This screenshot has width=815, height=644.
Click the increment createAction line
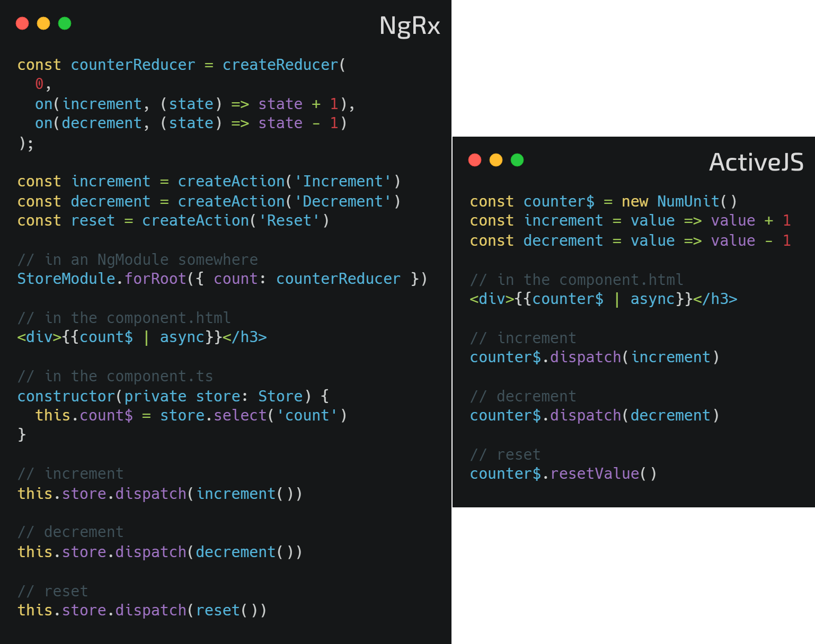pos(209,181)
